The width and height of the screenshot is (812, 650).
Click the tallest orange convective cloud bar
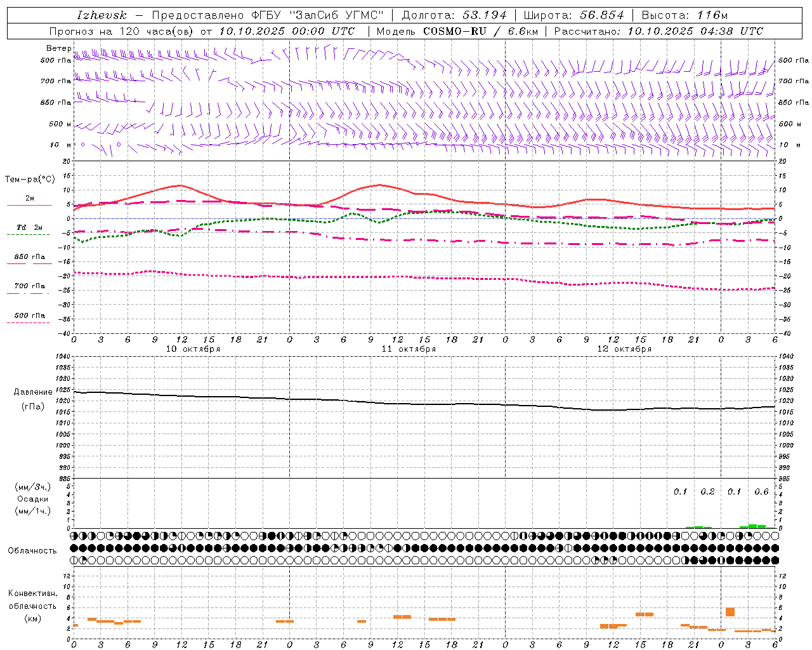730,612
